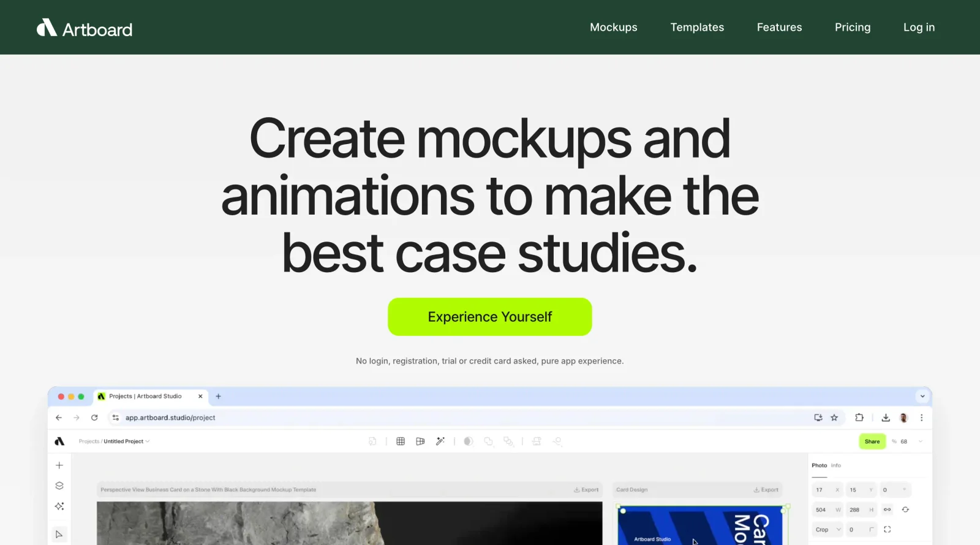Viewport: 980px width, 545px height.
Task: Click the Log in link
Action: coord(919,27)
